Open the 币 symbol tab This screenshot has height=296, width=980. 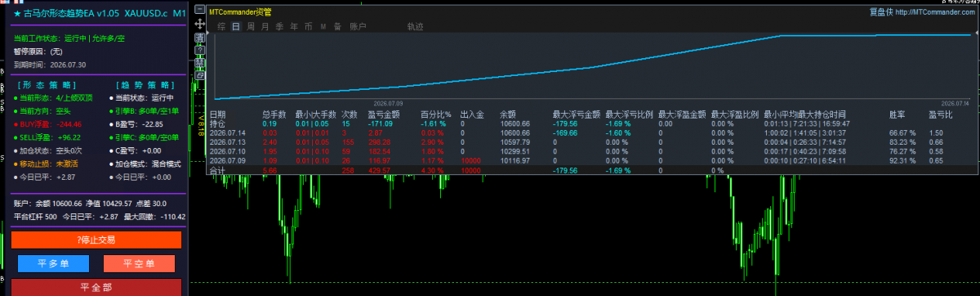click(x=309, y=26)
